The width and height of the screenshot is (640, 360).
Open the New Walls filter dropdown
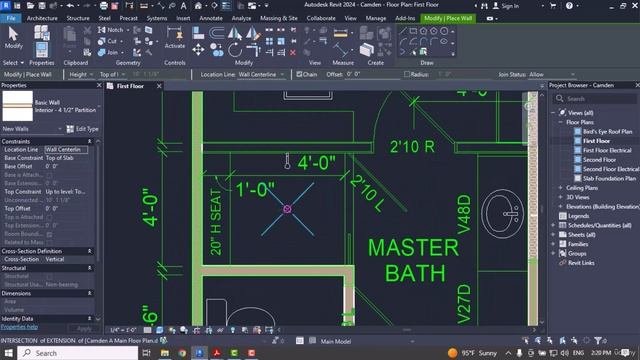32,129
